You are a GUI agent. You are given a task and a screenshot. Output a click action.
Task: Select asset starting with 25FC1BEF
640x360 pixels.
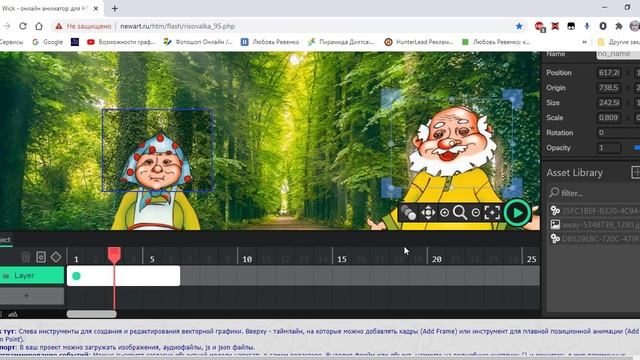click(595, 211)
